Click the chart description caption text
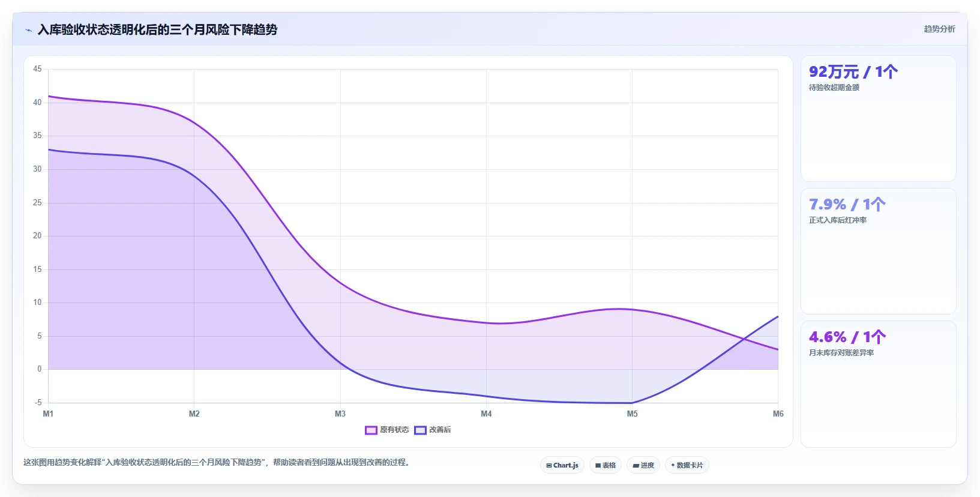 218,462
